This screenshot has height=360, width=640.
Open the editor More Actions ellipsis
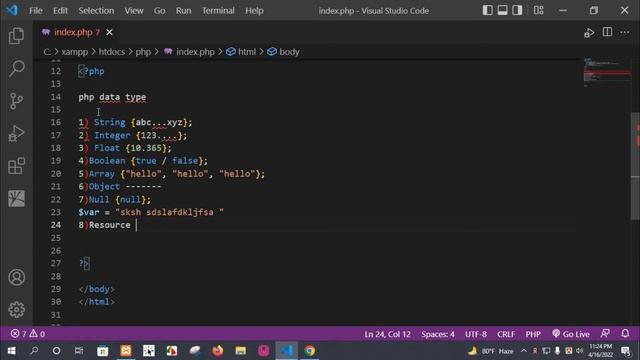pyautogui.click(x=625, y=32)
